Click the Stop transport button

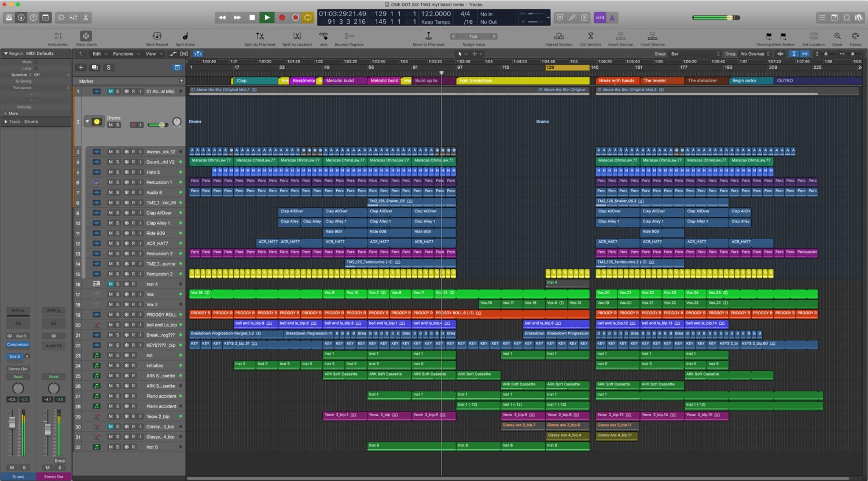(252, 18)
